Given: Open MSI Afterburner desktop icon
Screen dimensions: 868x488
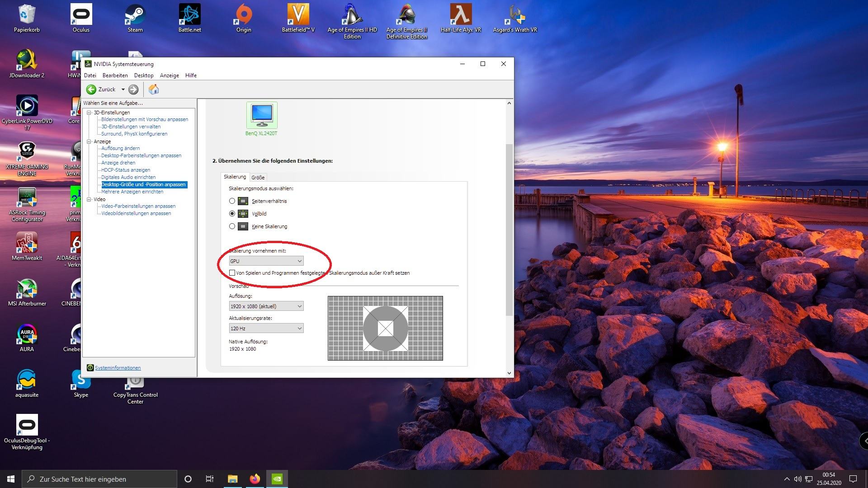Looking at the screenshot, I should pos(27,292).
